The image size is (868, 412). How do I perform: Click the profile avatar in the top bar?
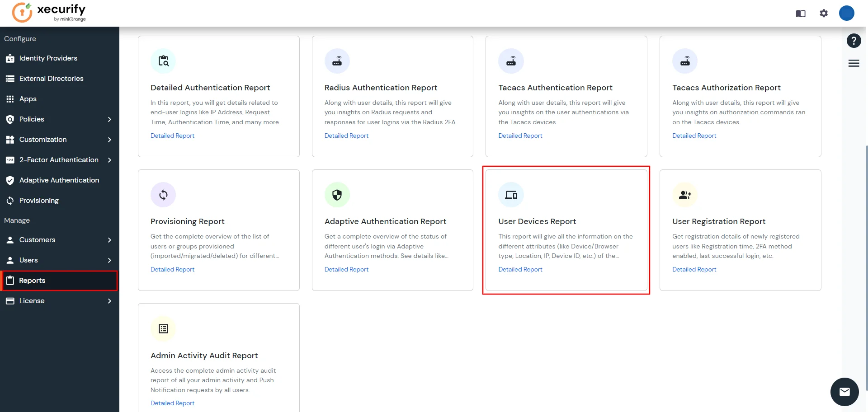(x=846, y=13)
